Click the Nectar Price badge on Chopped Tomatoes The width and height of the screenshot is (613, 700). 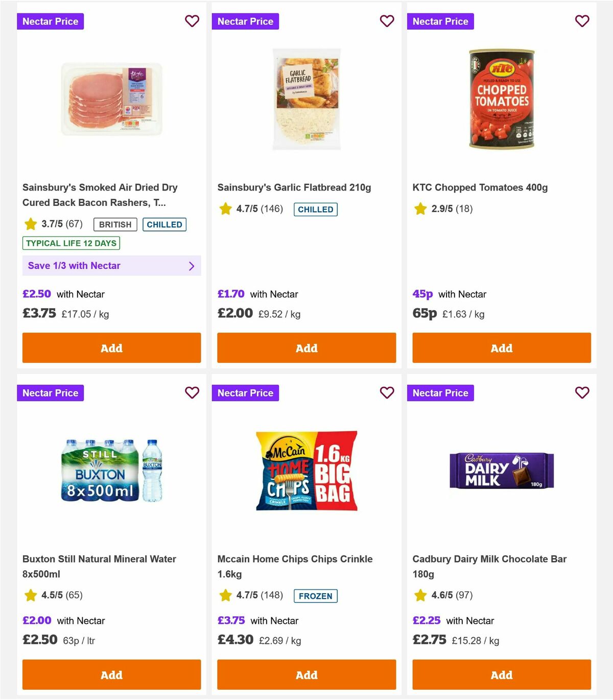[x=440, y=21]
